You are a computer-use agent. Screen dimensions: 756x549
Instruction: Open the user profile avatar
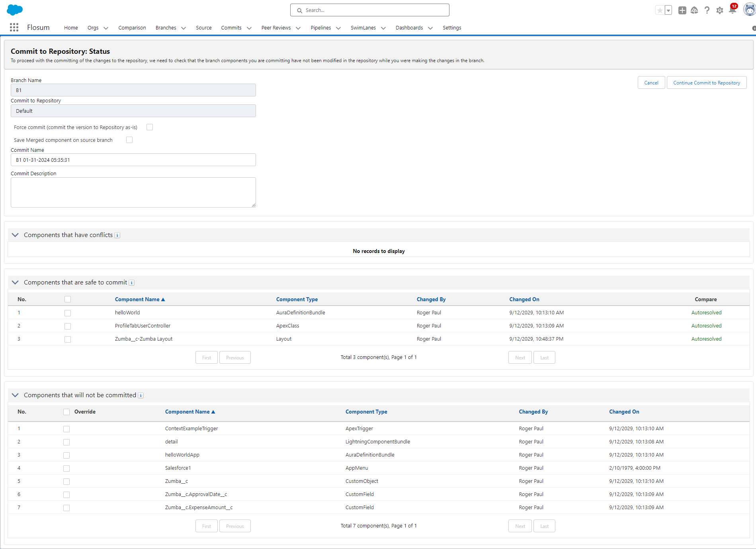[749, 10]
